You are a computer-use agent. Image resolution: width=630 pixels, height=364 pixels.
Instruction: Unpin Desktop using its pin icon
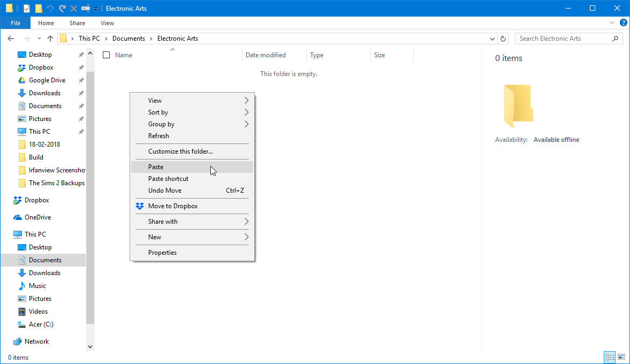pyautogui.click(x=81, y=55)
